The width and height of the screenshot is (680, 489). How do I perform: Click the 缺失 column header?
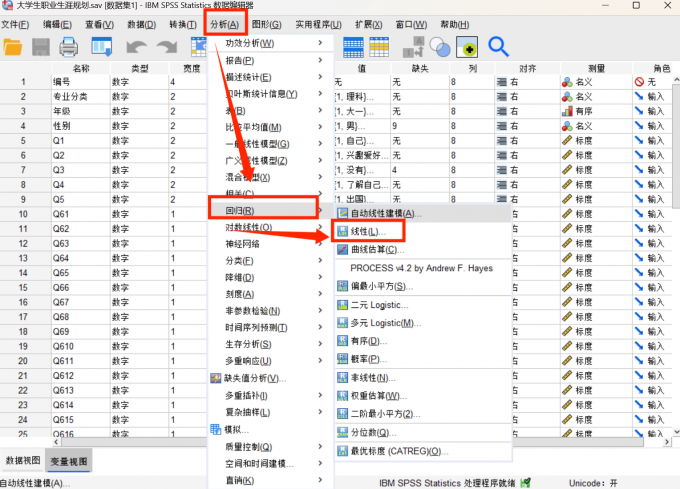(x=420, y=68)
